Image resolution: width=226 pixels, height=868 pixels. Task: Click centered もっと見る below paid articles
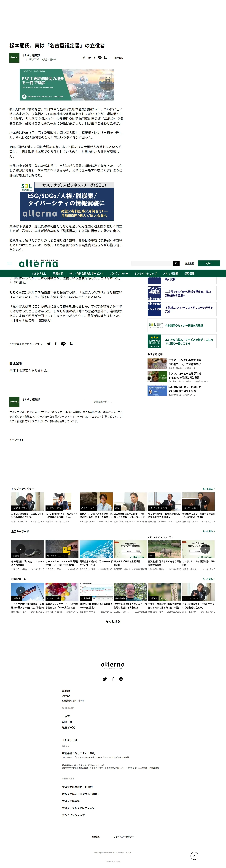(113, 621)
